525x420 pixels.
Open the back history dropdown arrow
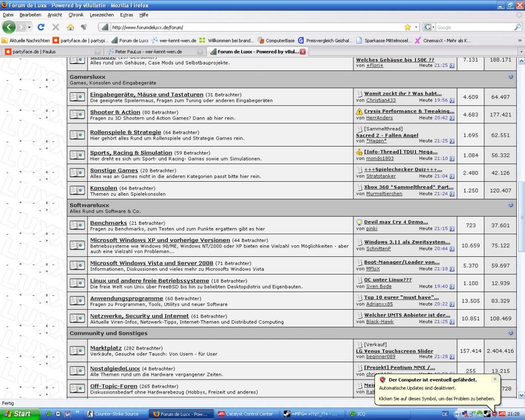click(x=30, y=27)
